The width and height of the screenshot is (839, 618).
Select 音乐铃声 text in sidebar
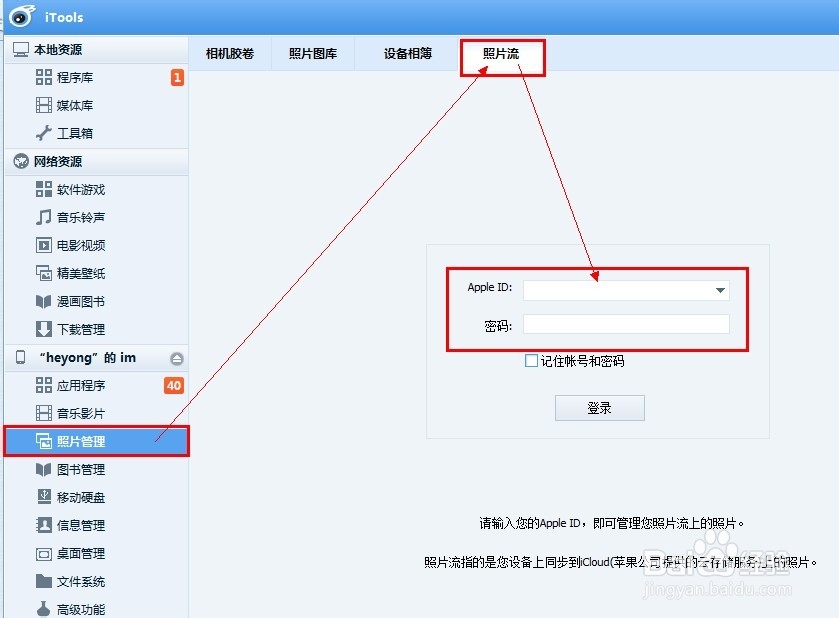81,217
